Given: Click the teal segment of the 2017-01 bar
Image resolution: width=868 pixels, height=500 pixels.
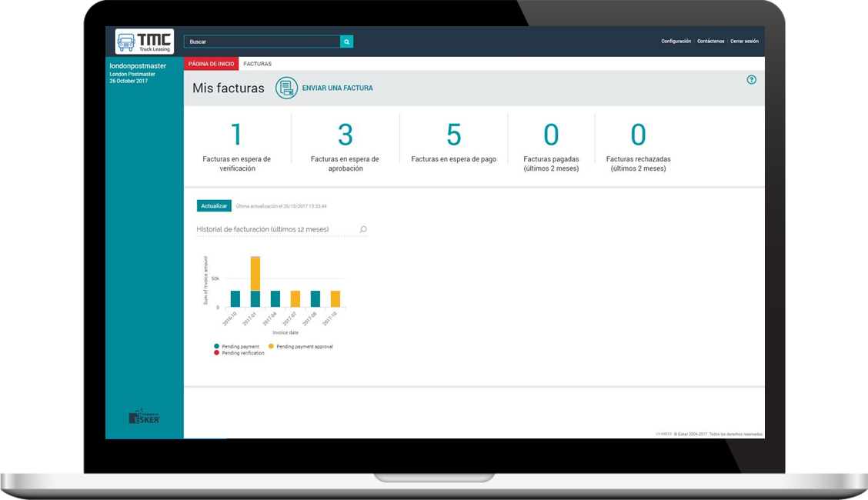Looking at the screenshot, I should click(x=255, y=298).
